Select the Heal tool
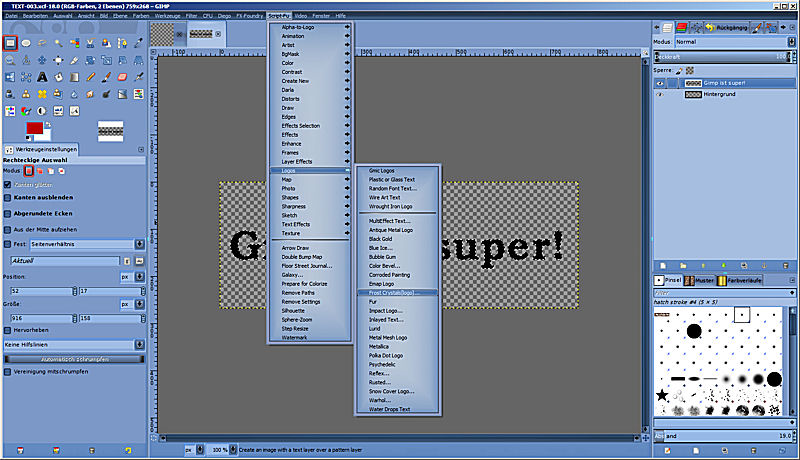The image size is (800, 460). tap(42, 94)
